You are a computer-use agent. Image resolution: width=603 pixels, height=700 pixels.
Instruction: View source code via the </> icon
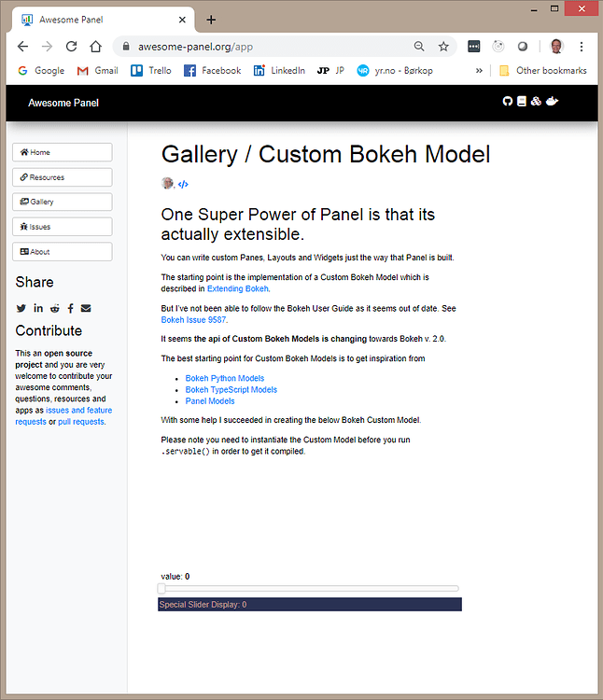click(x=183, y=184)
